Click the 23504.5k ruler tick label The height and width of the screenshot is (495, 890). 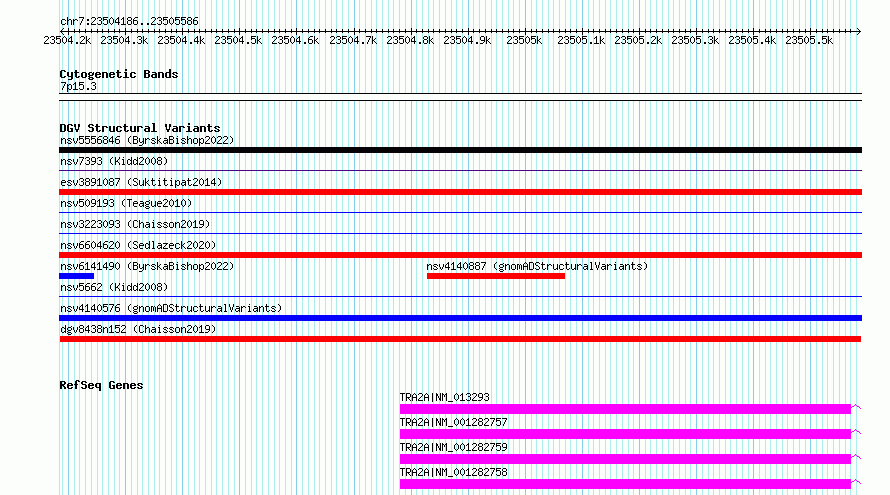(238, 41)
